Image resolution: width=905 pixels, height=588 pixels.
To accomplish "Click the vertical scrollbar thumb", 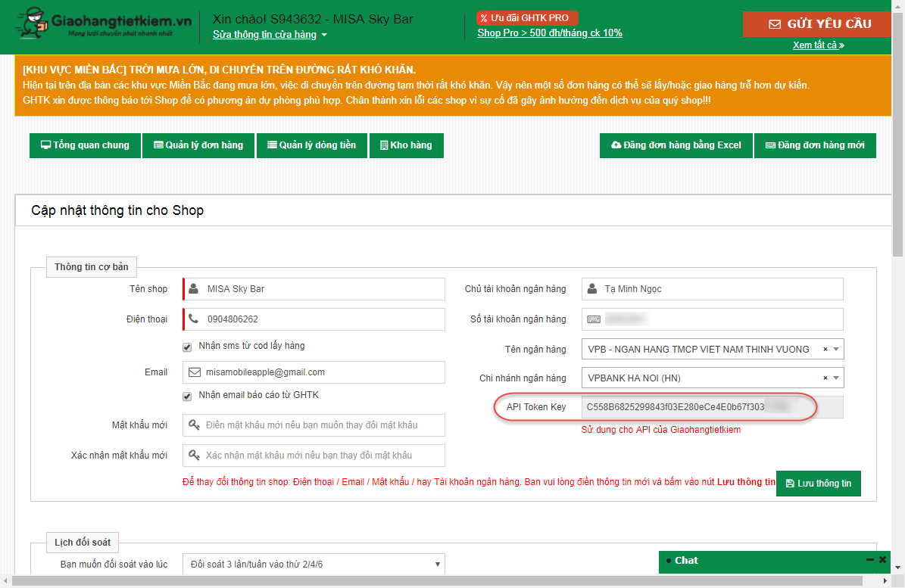I will (x=897, y=134).
